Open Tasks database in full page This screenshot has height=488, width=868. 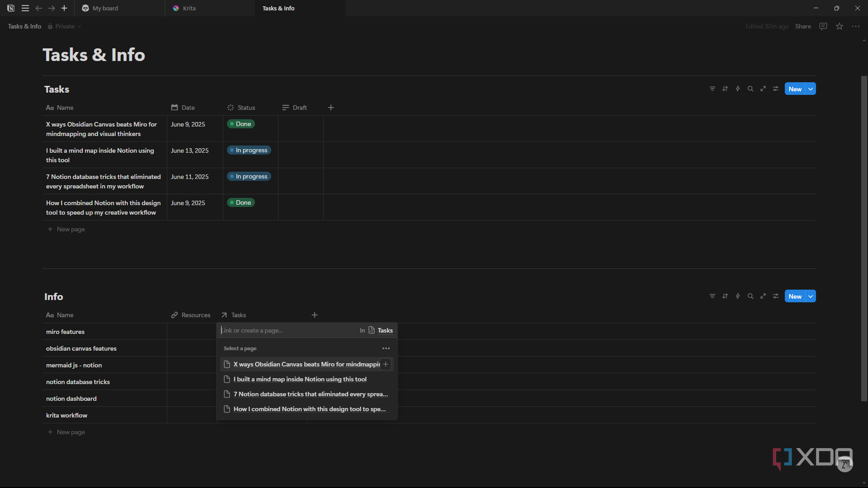[763, 89]
